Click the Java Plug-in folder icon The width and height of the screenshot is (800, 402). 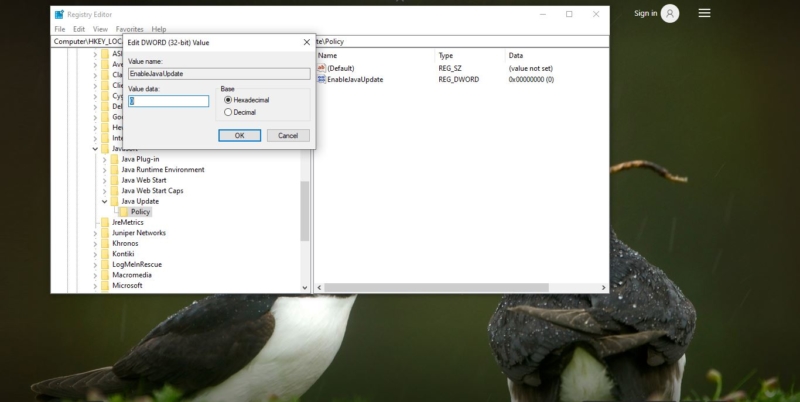click(x=114, y=159)
